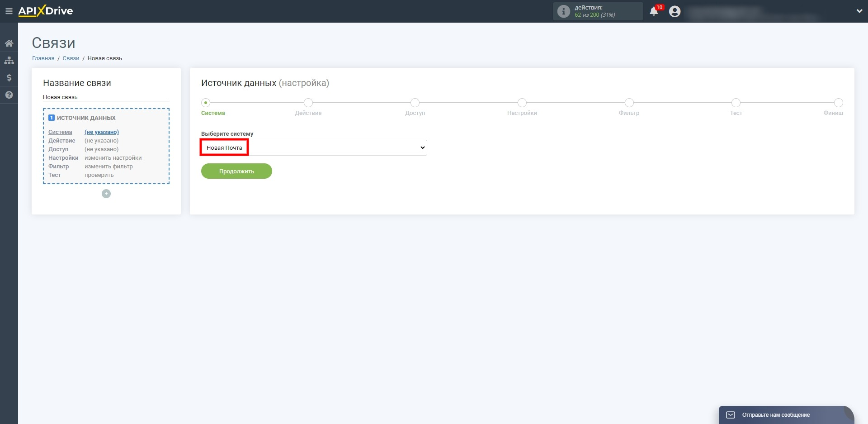The width and height of the screenshot is (868, 424).
Task: Click the Система link in source block
Action: pos(60,132)
